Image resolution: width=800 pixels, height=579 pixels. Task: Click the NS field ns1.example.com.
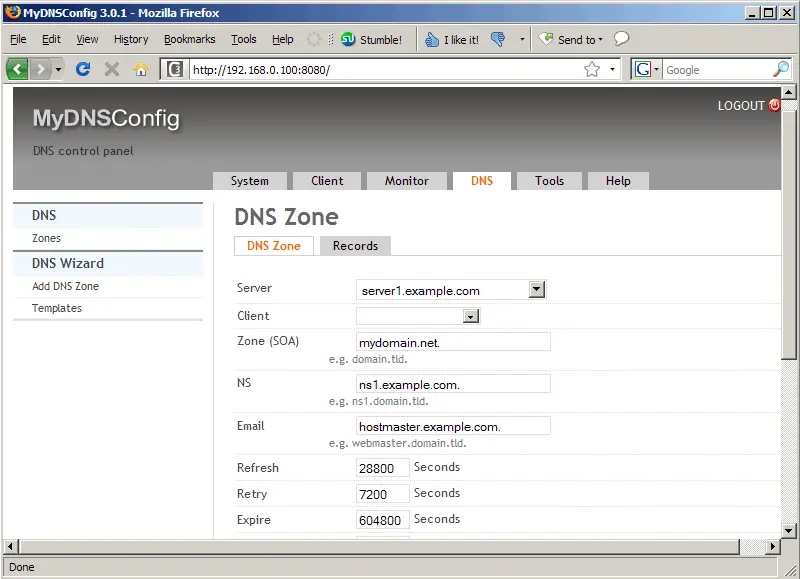453,384
